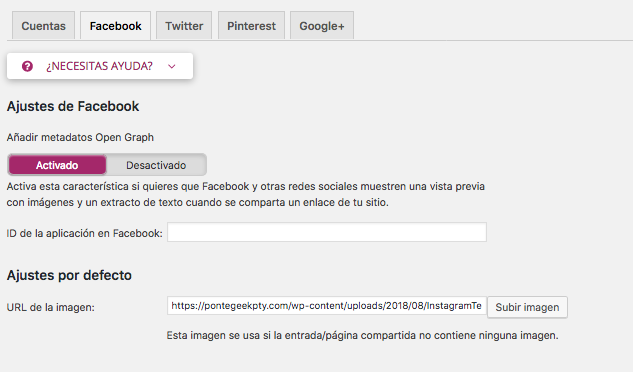The height and width of the screenshot is (372, 633).
Task: Open the ¿NECESITAS AYUDA? help panel
Action: click(100, 66)
